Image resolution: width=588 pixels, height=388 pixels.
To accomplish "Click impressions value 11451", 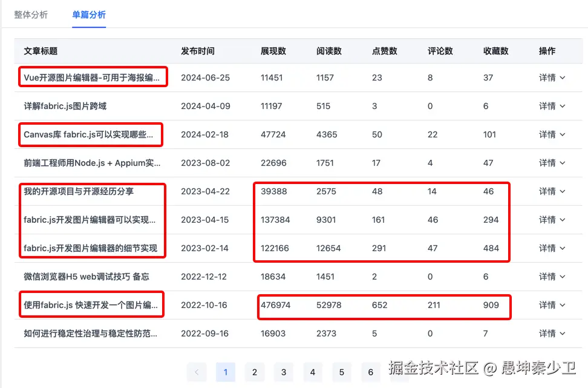I will point(272,77).
